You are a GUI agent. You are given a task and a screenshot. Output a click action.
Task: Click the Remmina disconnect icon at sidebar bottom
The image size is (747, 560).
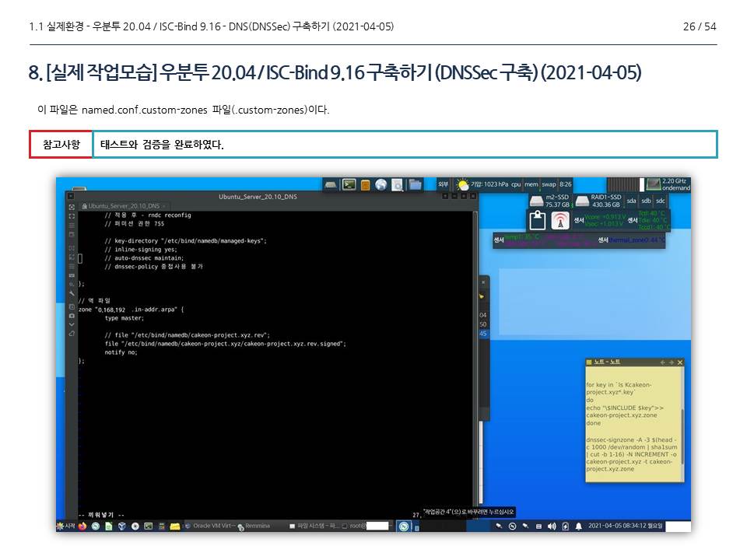coord(72,334)
